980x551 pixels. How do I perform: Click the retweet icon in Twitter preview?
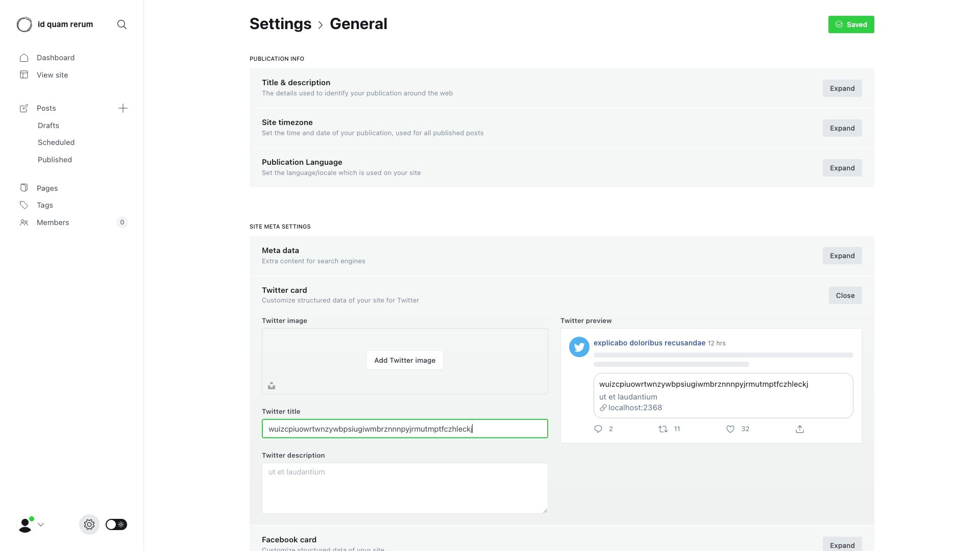tap(663, 429)
